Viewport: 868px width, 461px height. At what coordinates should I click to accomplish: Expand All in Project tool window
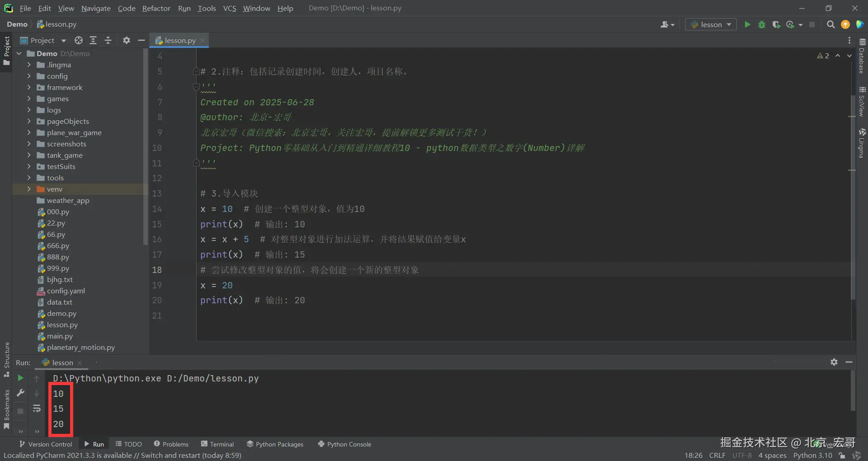[93, 40]
